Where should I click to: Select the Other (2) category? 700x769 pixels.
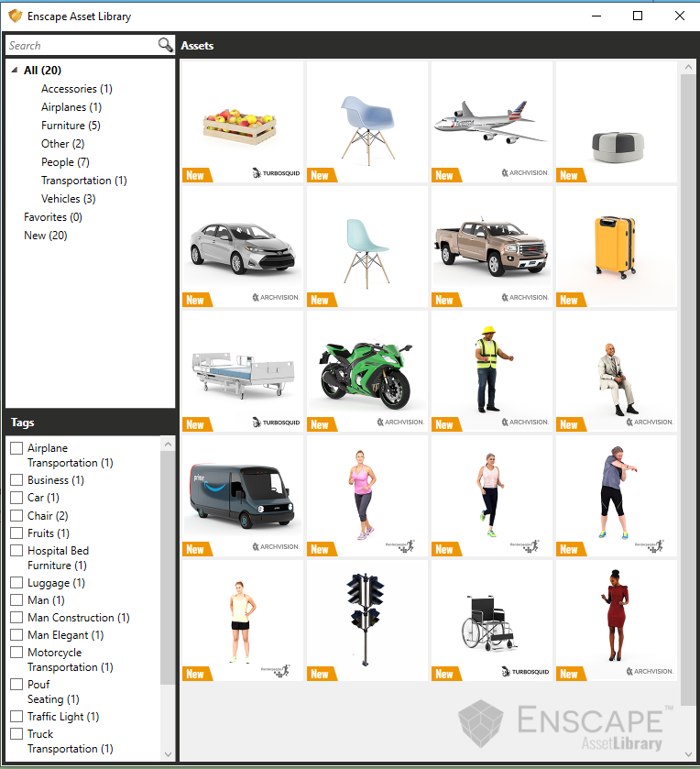point(62,144)
